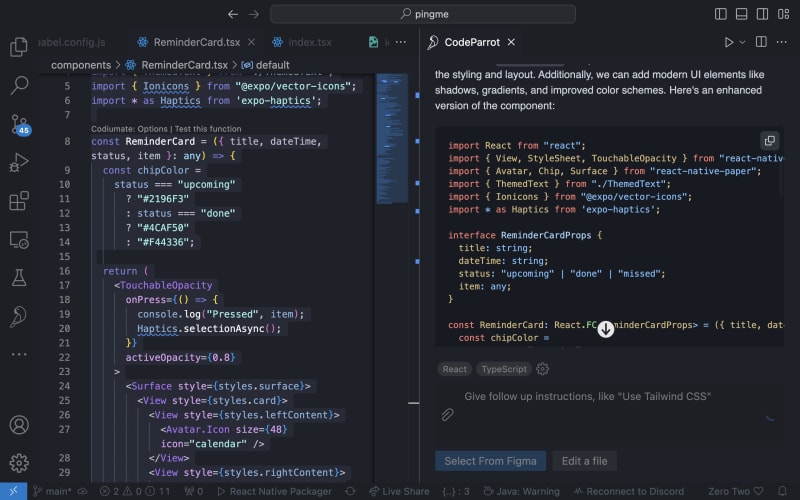Click the line 17 TouchableOpacity tag
800x500 pixels.
(166, 285)
